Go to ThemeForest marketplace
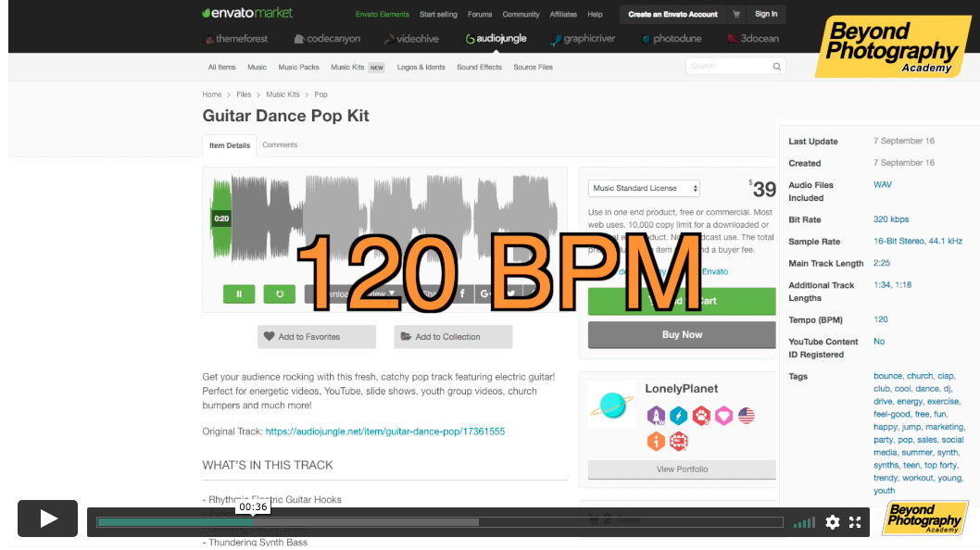Screen dimensions: 980x550 coord(236,39)
